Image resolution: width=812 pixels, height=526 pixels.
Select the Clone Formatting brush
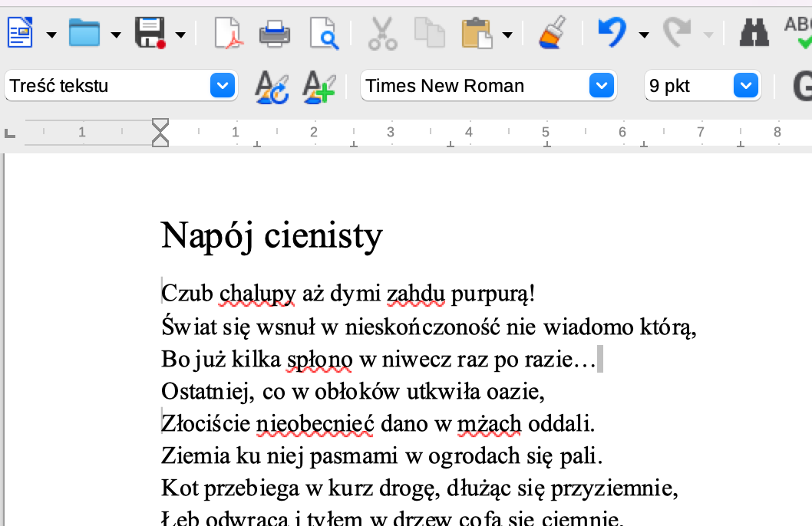(552, 32)
